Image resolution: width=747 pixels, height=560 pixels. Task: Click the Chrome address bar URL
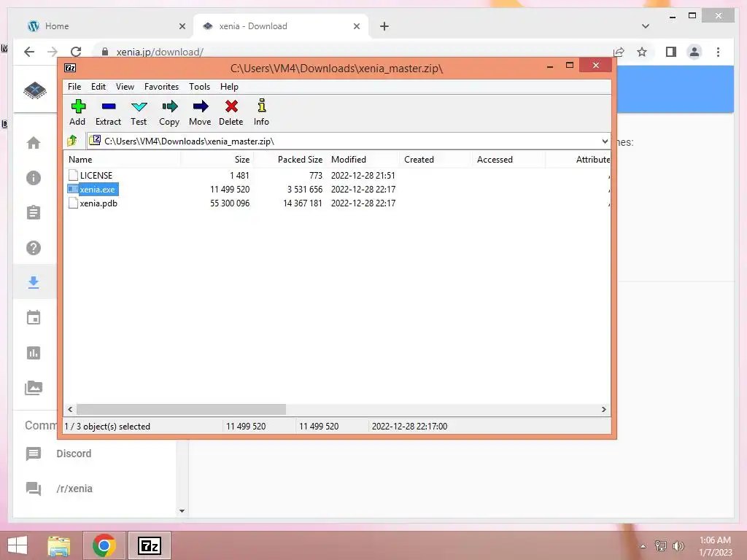coord(160,52)
